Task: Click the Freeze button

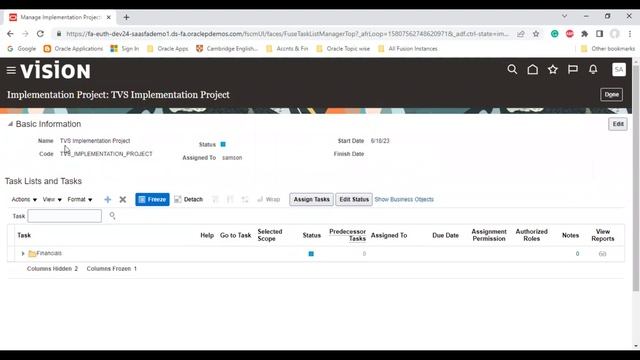Action: 152,200
